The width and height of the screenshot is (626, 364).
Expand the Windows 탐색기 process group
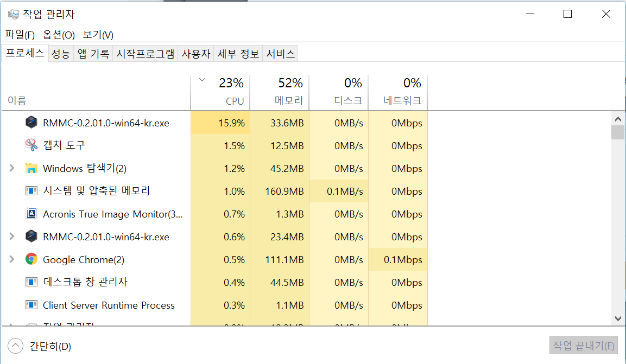tap(12, 168)
